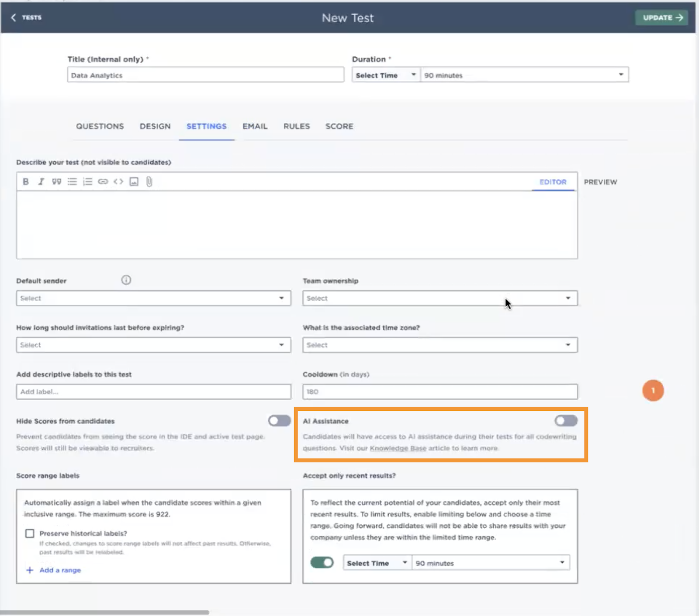Enable the Hide Scores from candidates toggle
The height and width of the screenshot is (616, 699).
(x=279, y=421)
